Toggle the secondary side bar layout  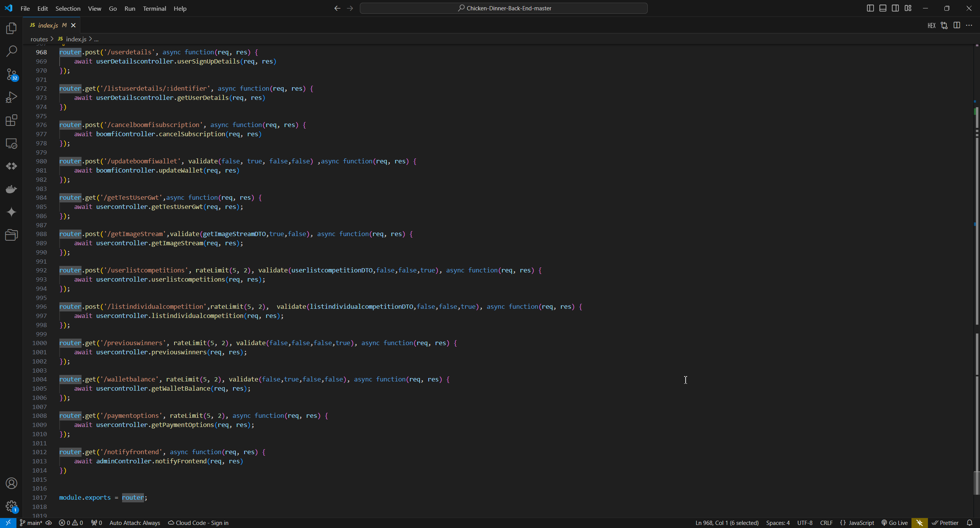895,8
